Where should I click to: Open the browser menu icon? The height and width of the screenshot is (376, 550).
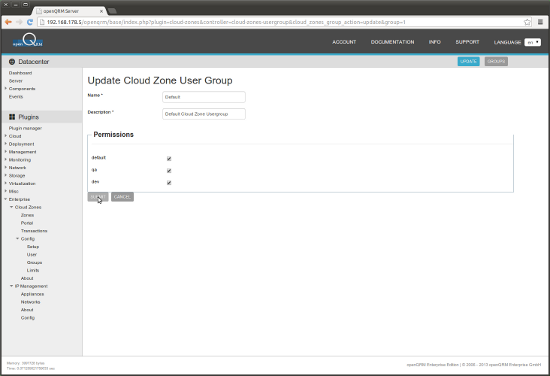click(x=540, y=22)
